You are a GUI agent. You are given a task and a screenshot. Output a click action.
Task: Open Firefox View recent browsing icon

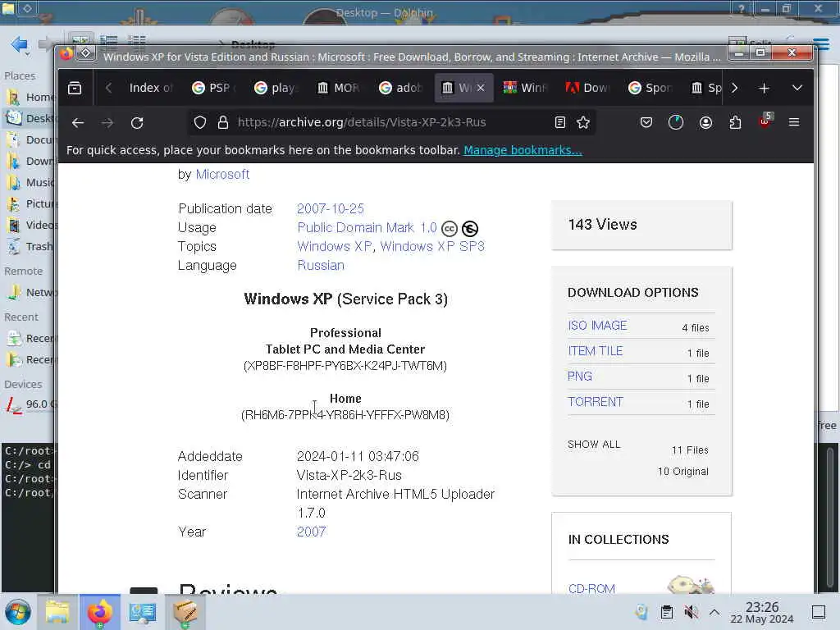pos(75,88)
